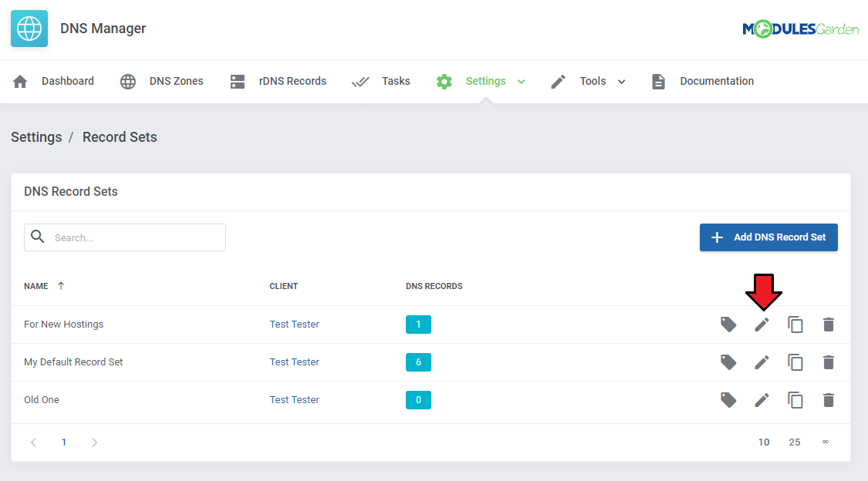Viewport: 868px width, 481px height.
Task: Click the DNS records badge showing 1
Action: [x=418, y=325]
